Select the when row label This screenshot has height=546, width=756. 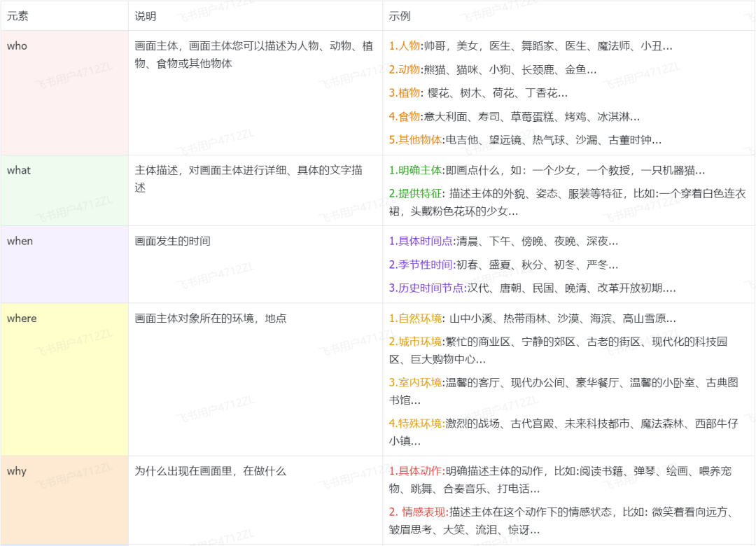20,241
